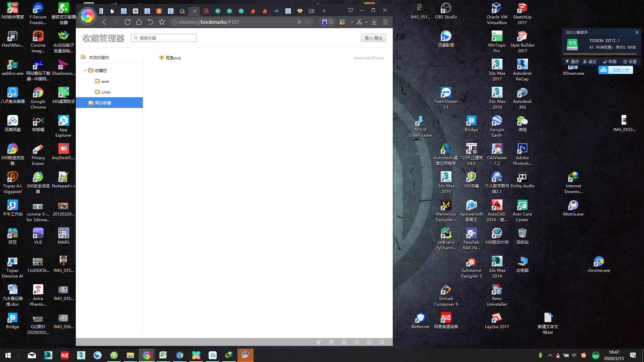Open Windows Start menu
Viewport: 644px width, 362px height.
pos(8,355)
